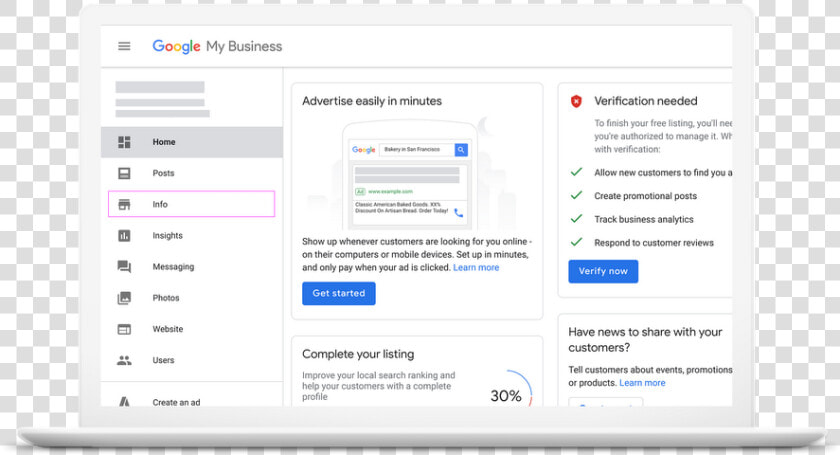The height and width of the screenshot is (455, 840).
Task: Click 'Respond to customer reviews' text
Action: (x=654, y=243)
